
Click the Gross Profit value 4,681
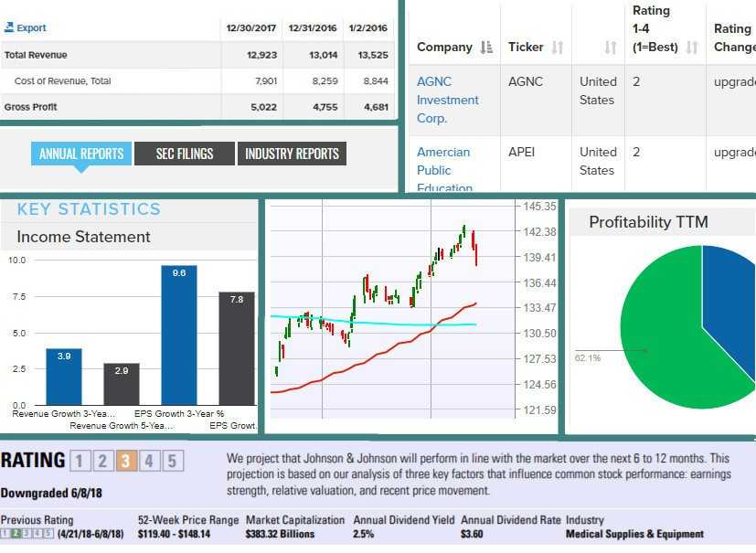coord(376,107)
